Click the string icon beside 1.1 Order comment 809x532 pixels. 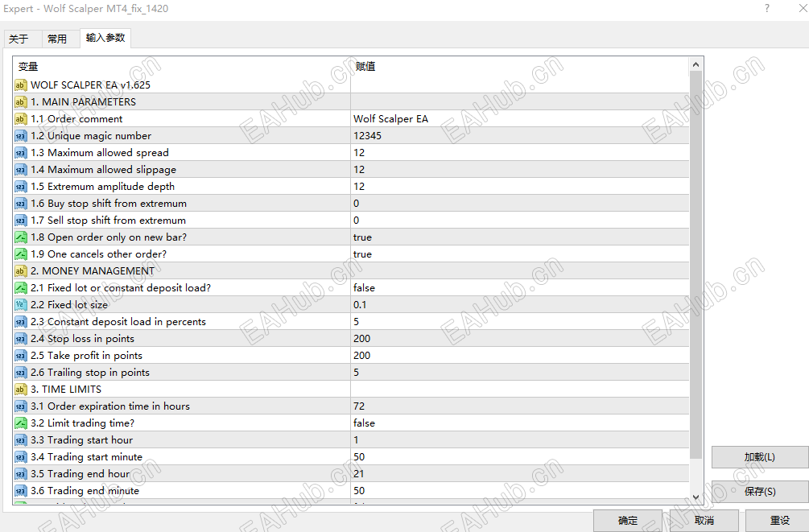(21, 119)
